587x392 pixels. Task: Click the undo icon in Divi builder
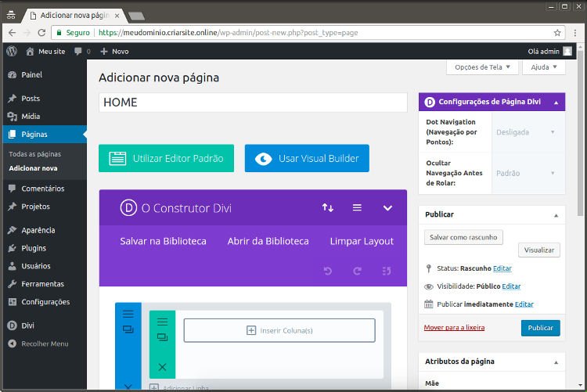pos(328,271)
